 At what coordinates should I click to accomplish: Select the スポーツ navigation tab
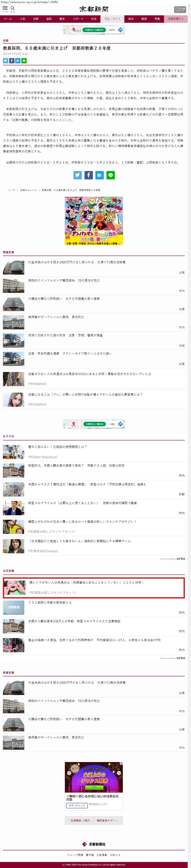[x=78, y=19]
